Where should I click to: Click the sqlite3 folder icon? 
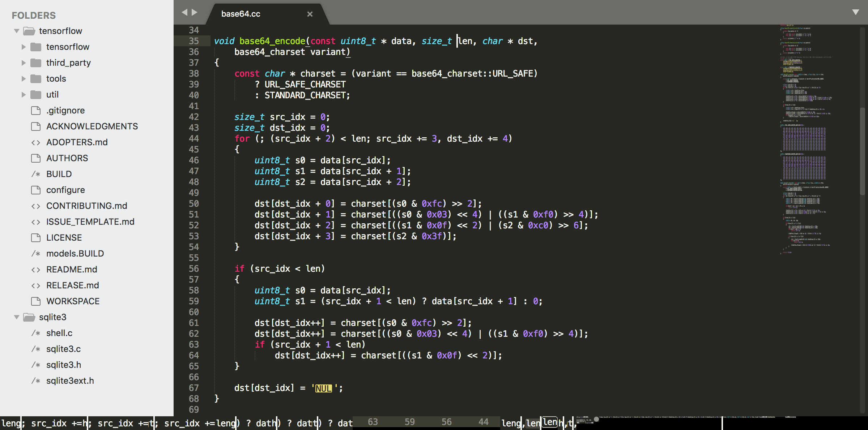pos(28,317)
